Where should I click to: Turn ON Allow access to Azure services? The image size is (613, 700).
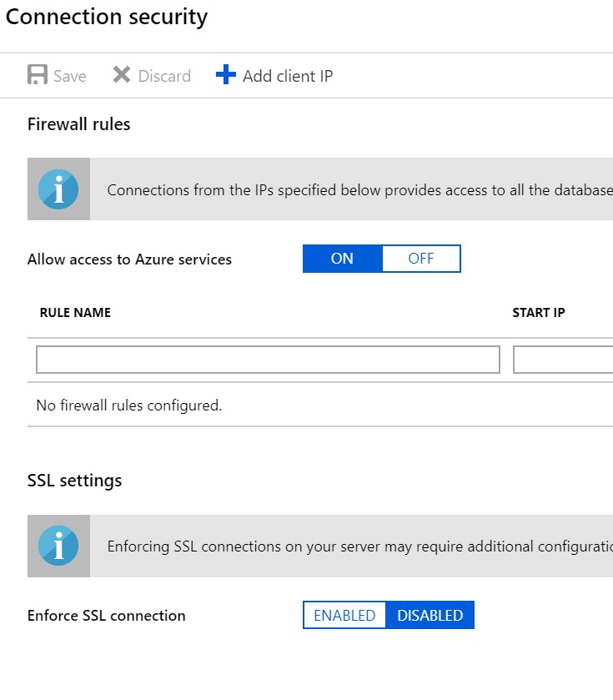coord(342,259)
